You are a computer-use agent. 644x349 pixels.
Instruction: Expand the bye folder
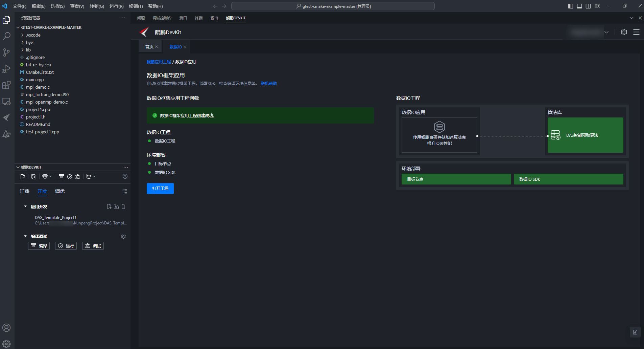tap(22, 42)
